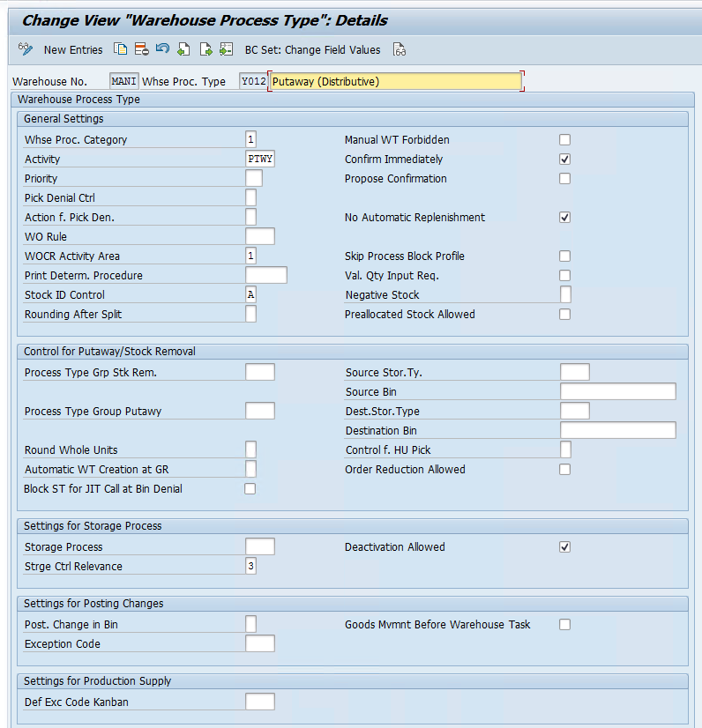This screenshot has height=728, width=702.
Task: Uncheck Deactivation Allowed checkbox
Action: click(x=565, y=547)
